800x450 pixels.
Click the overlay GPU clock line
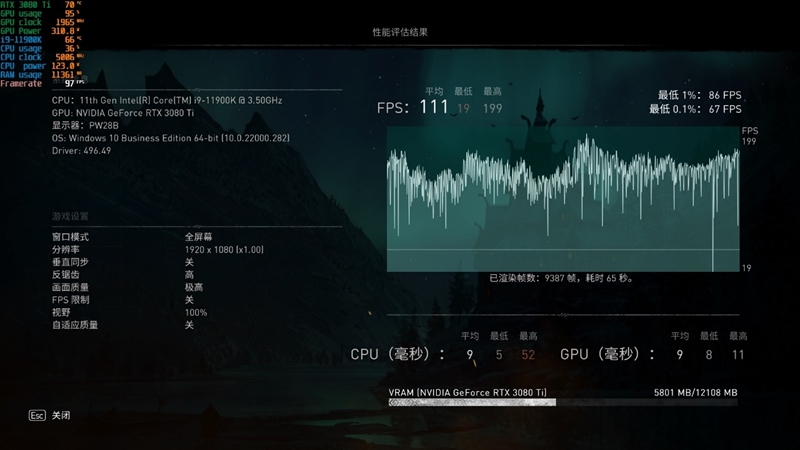coord(41,22)
